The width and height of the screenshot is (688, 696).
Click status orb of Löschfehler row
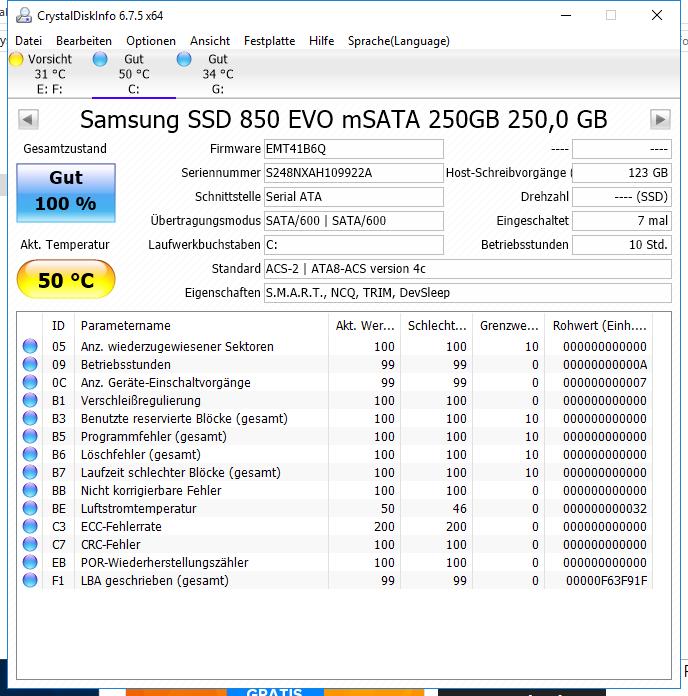[30, 454]
